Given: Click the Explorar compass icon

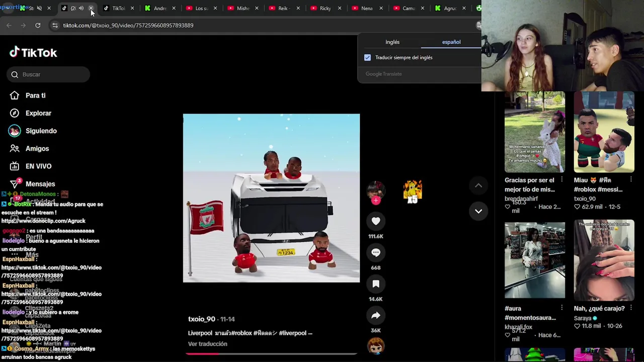Looking at the screenshot, I should (15, 113).
